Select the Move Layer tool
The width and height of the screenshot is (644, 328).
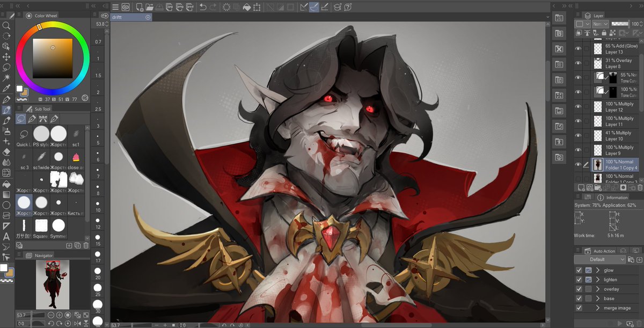(x=6, y=56)
